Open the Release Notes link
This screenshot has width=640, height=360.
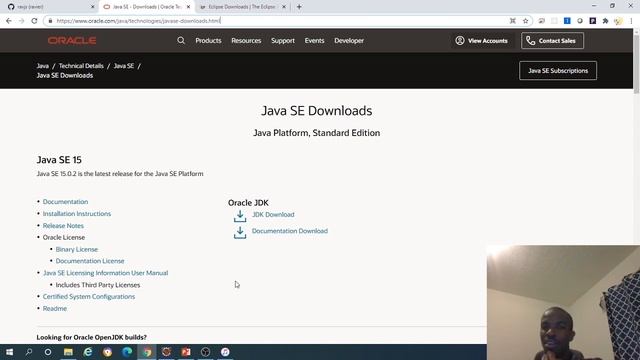coord(63,225)
